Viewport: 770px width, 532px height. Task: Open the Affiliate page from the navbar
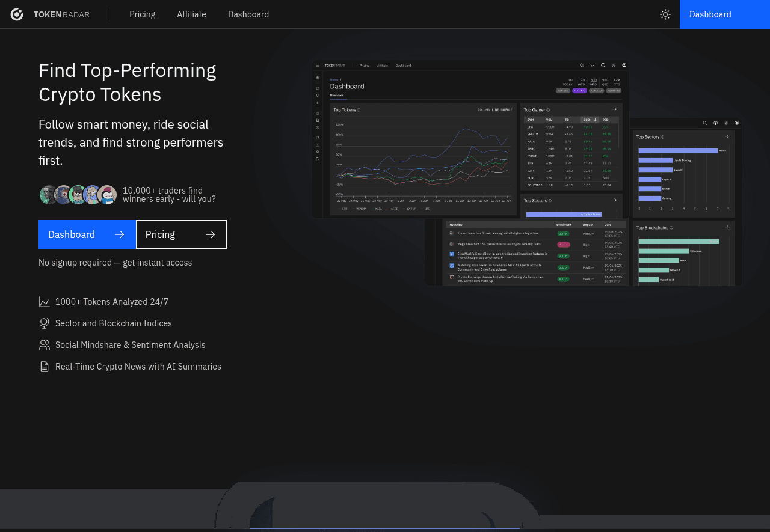191,14
